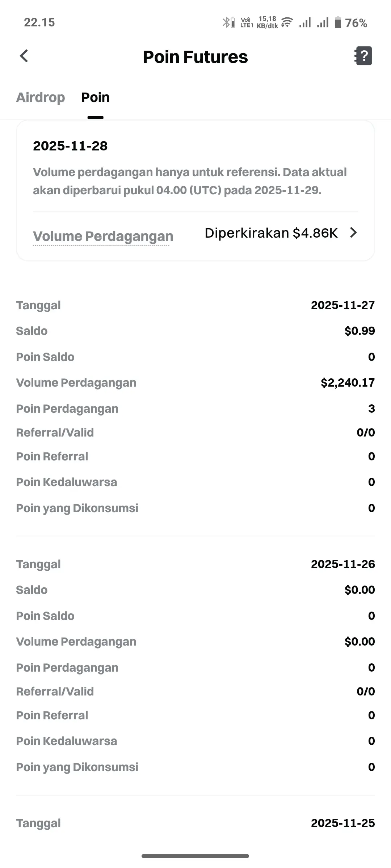Select the 2025-11-27 date entry
Viewport: 391px width, 868px height.
tap(343, 305)
